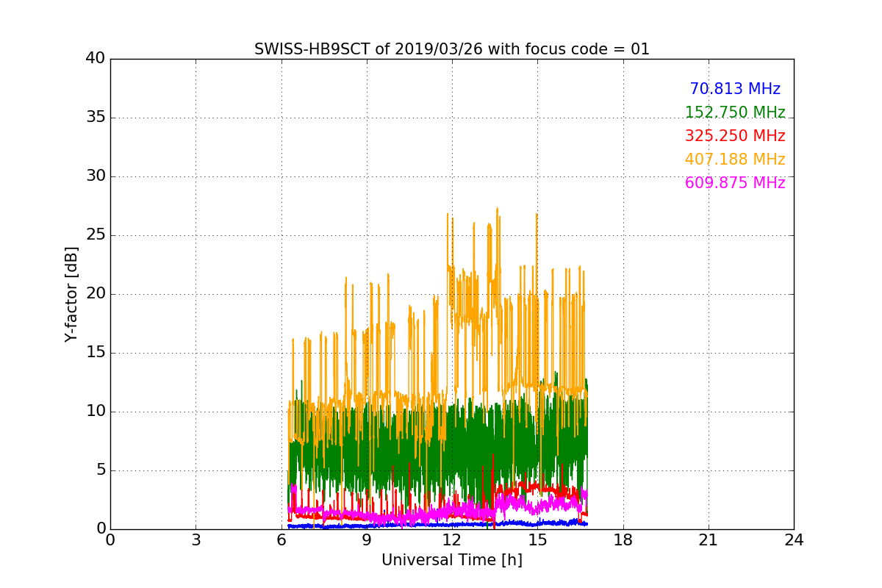Select the 407.188 MHz legend label
882x588 pixels.
click(x=735, y=159)
